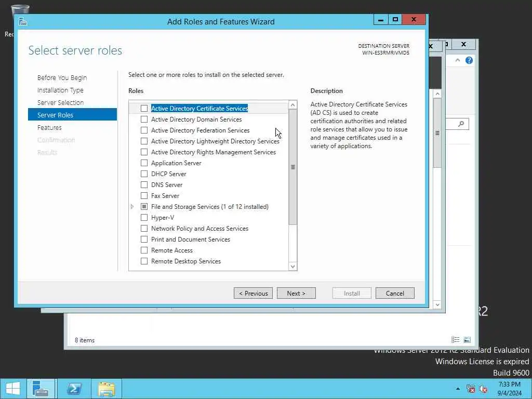Select DNS Server role name

click(167, 184)
